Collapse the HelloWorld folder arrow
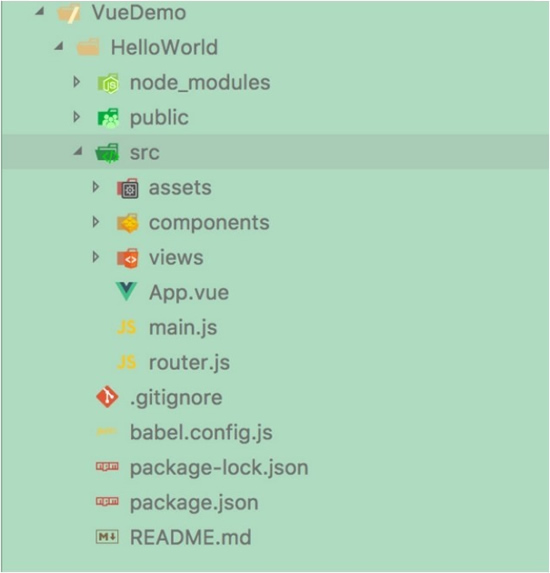This screenshot has height=573, width=550. point(59,46)
